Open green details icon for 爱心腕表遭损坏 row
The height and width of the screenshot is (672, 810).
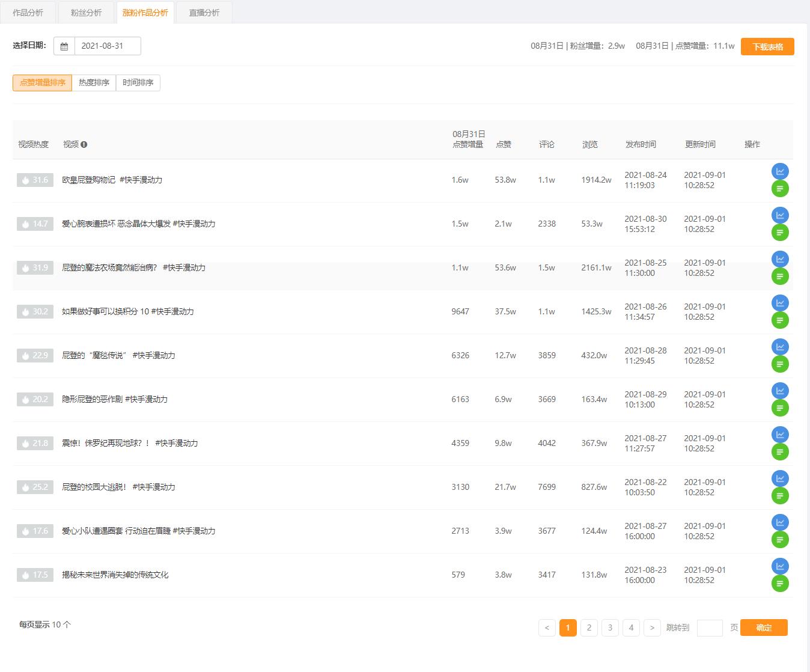[x=780, y=233]
